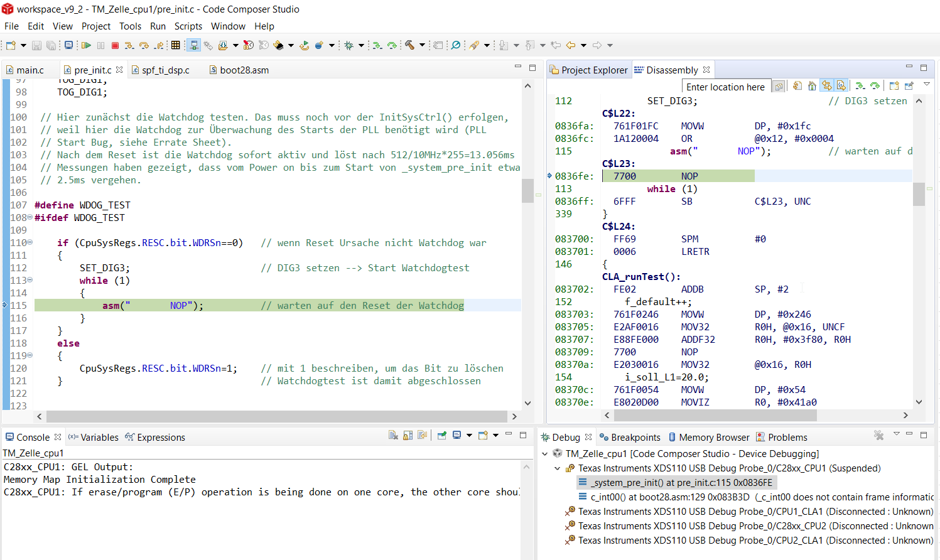The height and width of the screenshot is (560, 940).
Task: Click the Resume debug icon
Action: pos(87,45)
